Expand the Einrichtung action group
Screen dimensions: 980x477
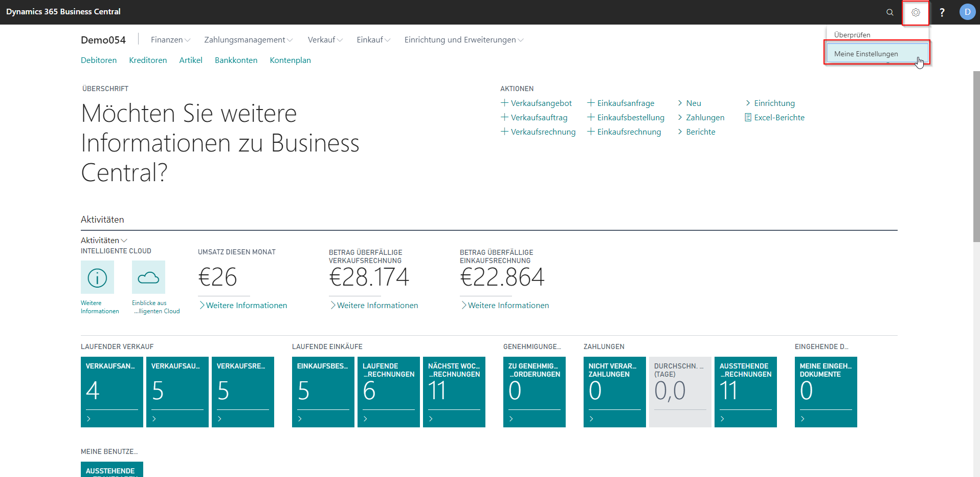click(x=770, y=103)
